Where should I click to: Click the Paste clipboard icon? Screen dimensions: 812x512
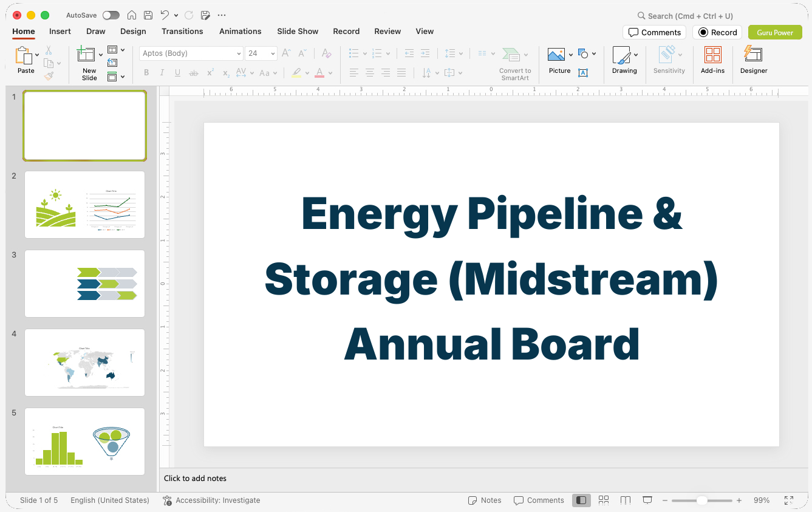coord(24,56)
